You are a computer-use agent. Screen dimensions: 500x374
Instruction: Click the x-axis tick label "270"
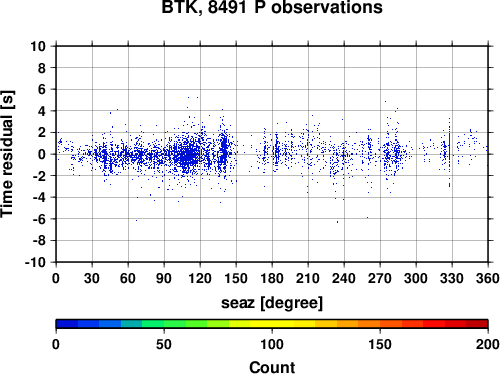(x=380, y=278)
